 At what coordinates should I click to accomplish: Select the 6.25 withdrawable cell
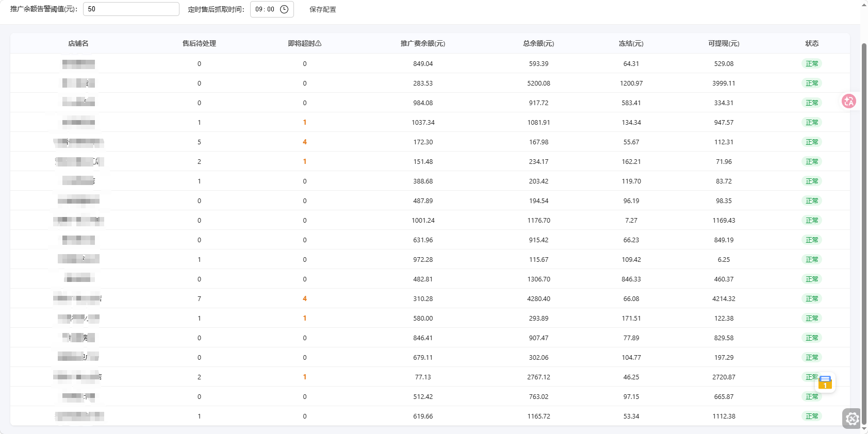coord(724,260)
